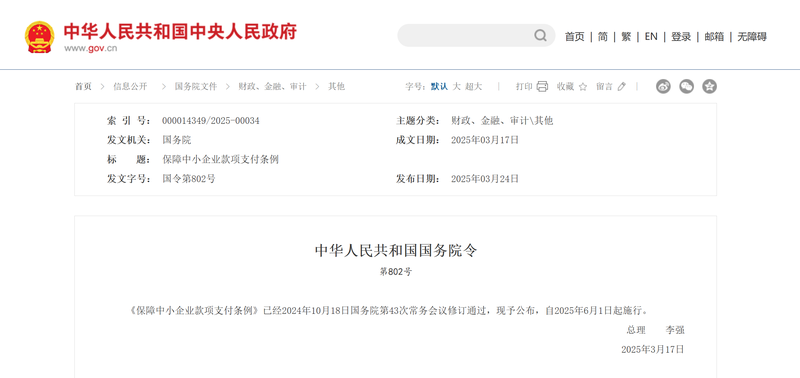Click the search magnifier icon
The width and height of the screenshot is (800, 378).
tap(540, 35)
